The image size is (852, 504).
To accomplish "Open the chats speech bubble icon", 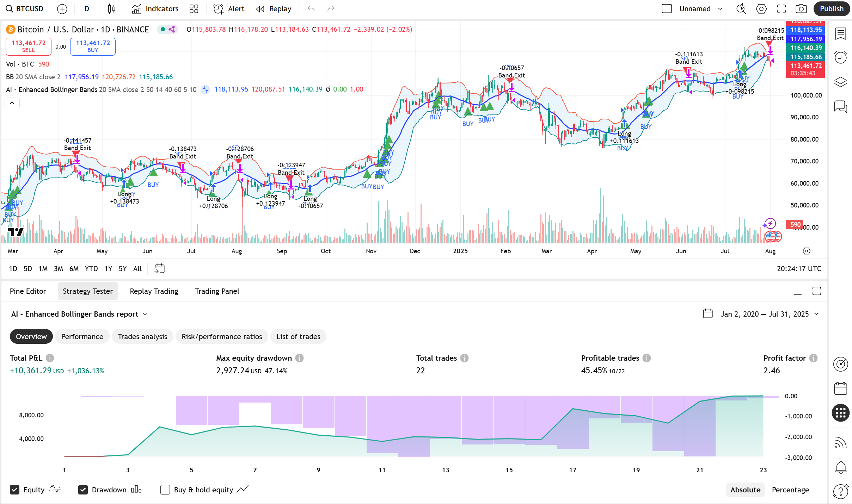I will point(841,106).
